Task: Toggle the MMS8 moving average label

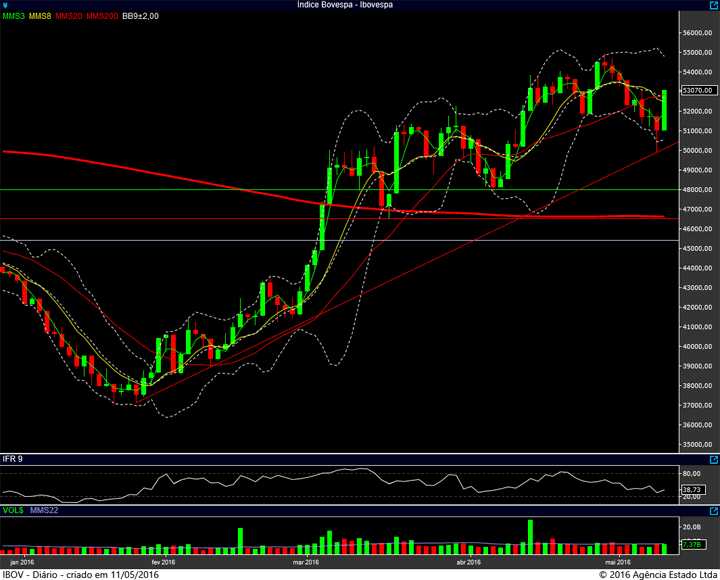Action: 40,16
